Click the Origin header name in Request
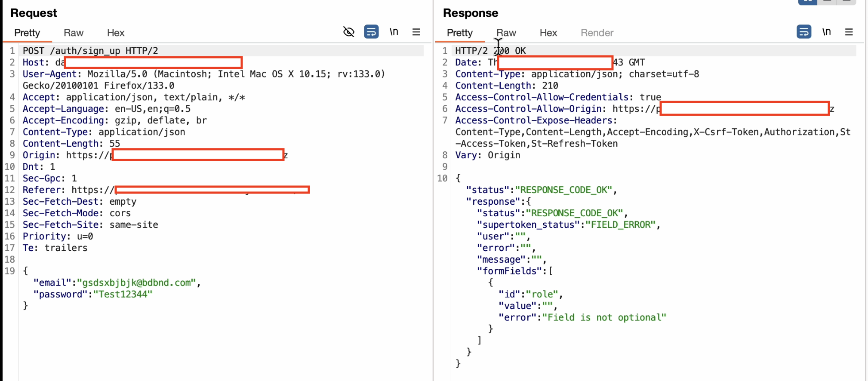Viewport: 868px width, 381px height. (x=39, y=155)
